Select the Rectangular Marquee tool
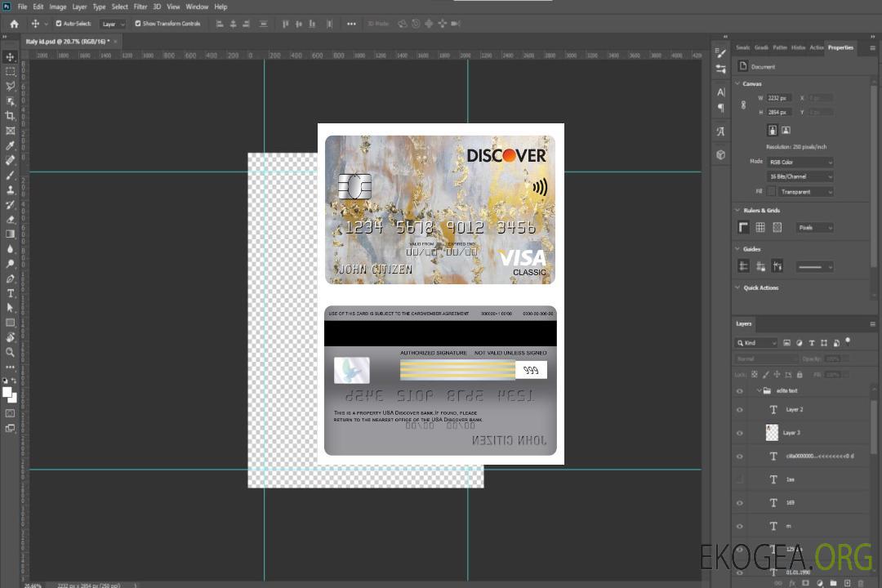The width and height of the screenshot is (882, 588). click(10, 72)
